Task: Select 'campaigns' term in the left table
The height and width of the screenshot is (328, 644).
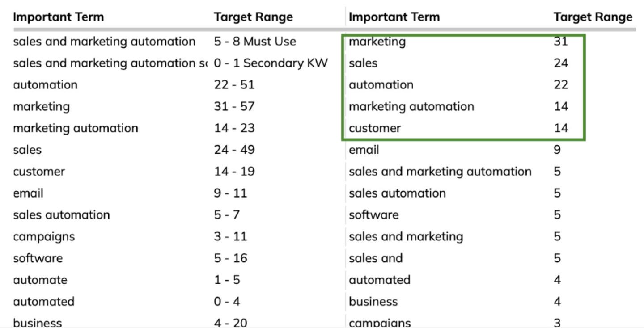Action: 44,236
